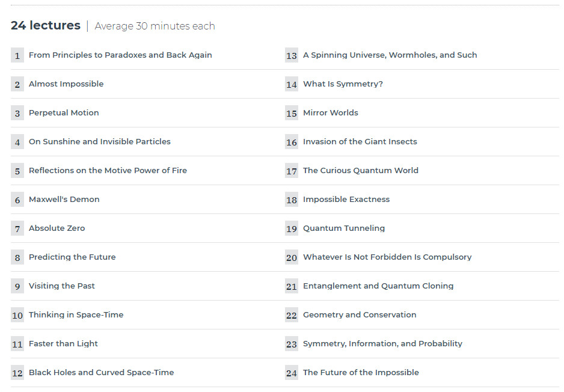Open 'Whatever Is Not Forbidden Is Compulsory'
The image size is (564, 392).
[387, 257]
